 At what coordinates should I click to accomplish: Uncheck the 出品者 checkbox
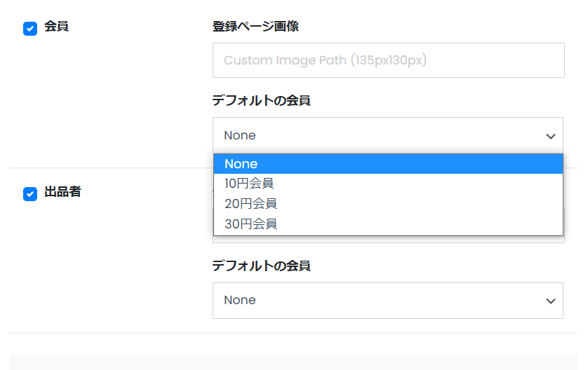pos(30,194)
